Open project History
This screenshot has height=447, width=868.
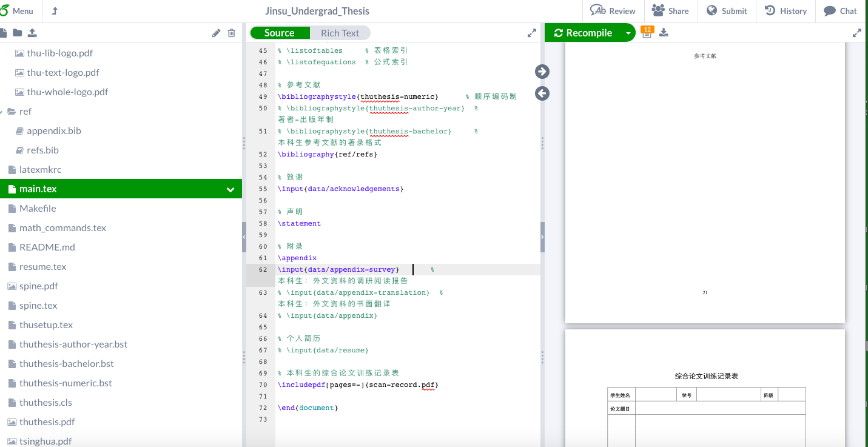(786, 11)
